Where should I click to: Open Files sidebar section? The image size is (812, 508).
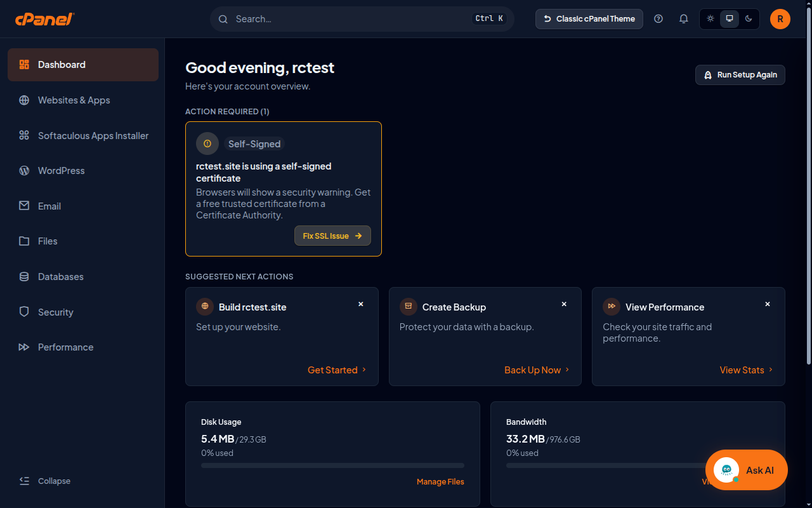[83, 241]
